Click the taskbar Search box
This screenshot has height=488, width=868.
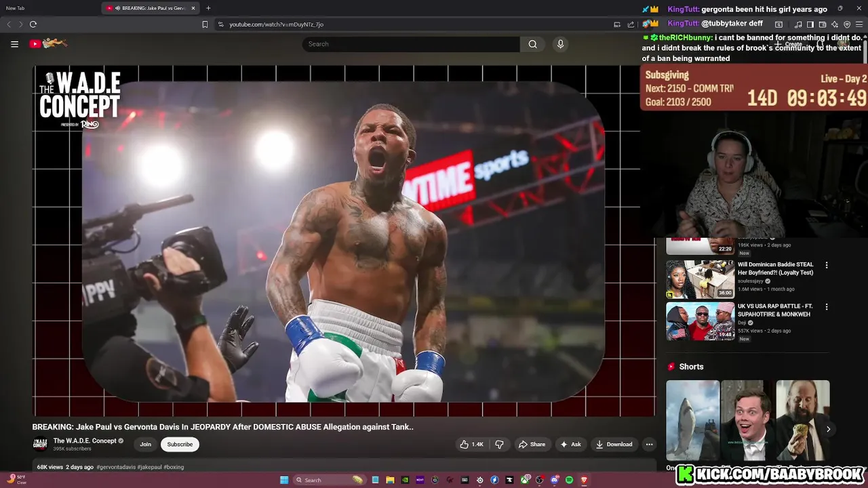pyautogui.click(x=330, y=480)
